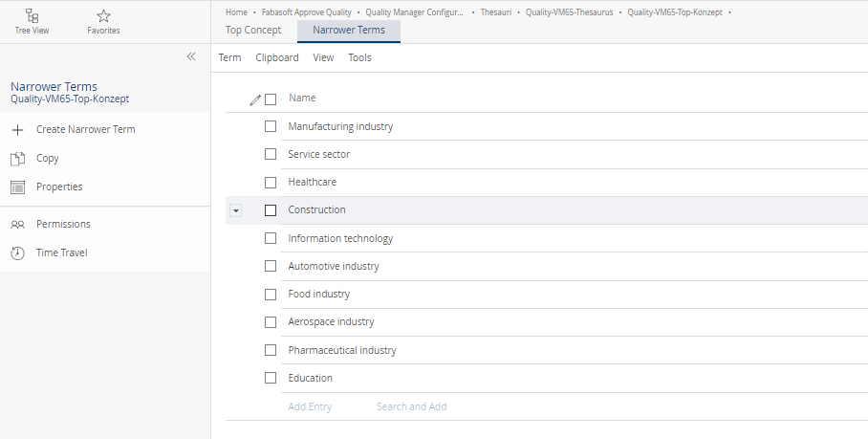Click the Create Narrower Term plus icon
868x439 pixels.
click(x=17, y=130)
